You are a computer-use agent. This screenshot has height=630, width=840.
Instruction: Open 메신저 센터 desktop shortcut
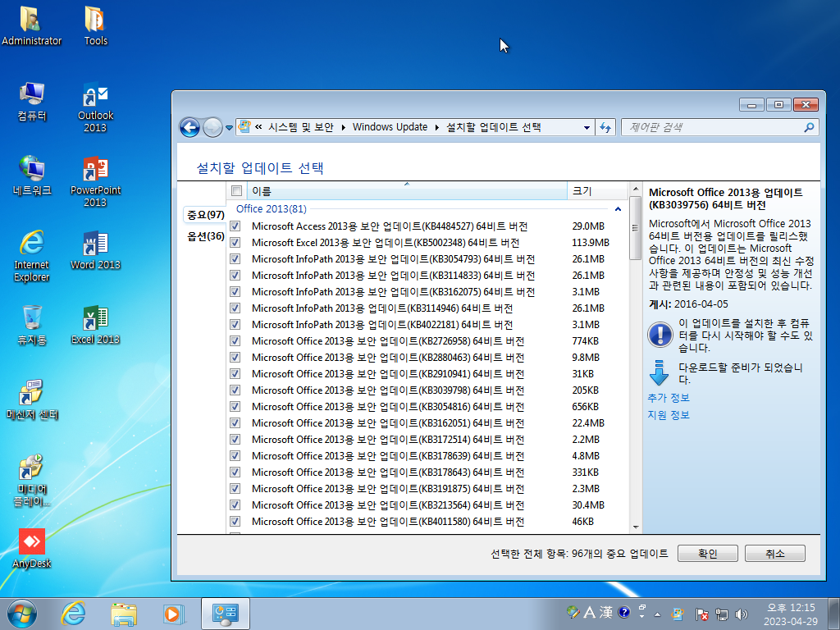click(32, 399)
